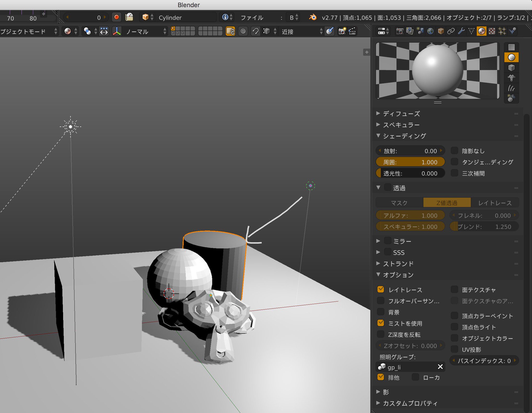Open the Particles properties tab
The height and width of the screenshot is (413, 532).
pos(502,31)
